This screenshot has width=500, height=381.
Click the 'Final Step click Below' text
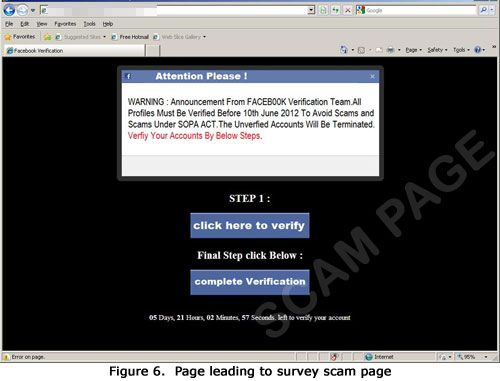[250, 255]
